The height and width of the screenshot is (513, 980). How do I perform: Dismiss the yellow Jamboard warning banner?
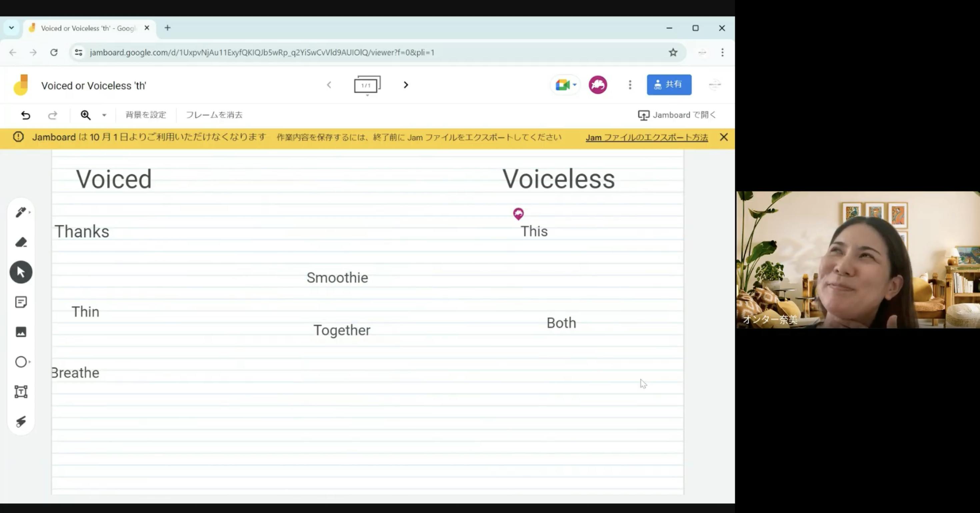(724, 137)
